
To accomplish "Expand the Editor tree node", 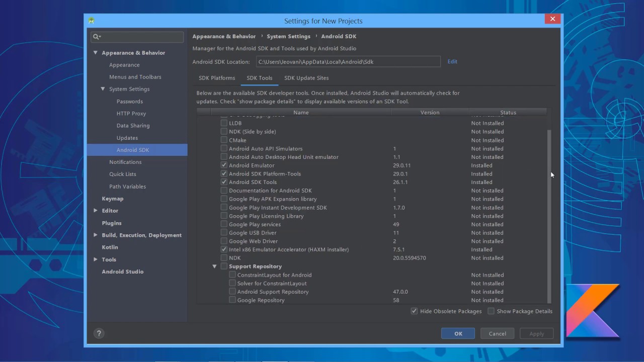I will pos(95,211).
